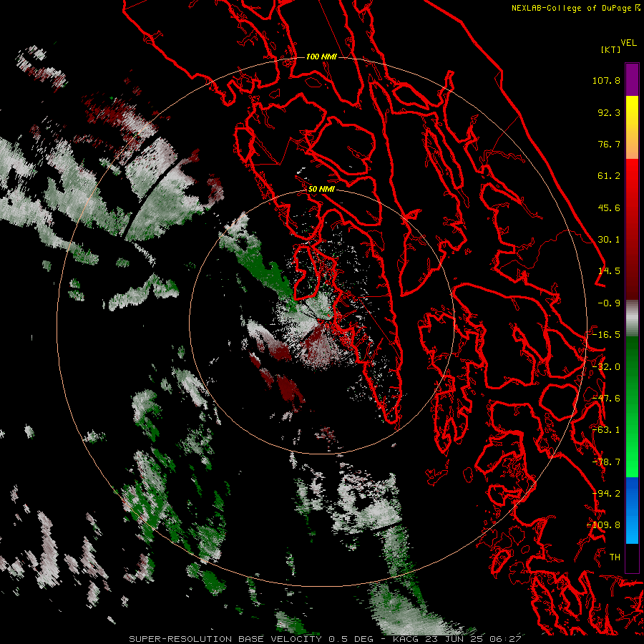Click the -63.1 velocity scale value

click(x=606, y=430)
